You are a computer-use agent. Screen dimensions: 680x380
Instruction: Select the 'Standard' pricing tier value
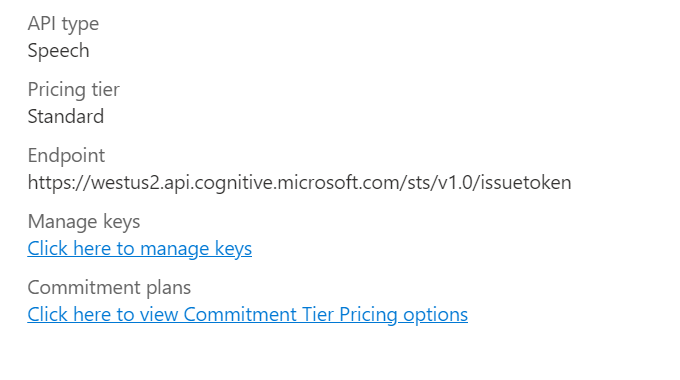tap(66, 117)
